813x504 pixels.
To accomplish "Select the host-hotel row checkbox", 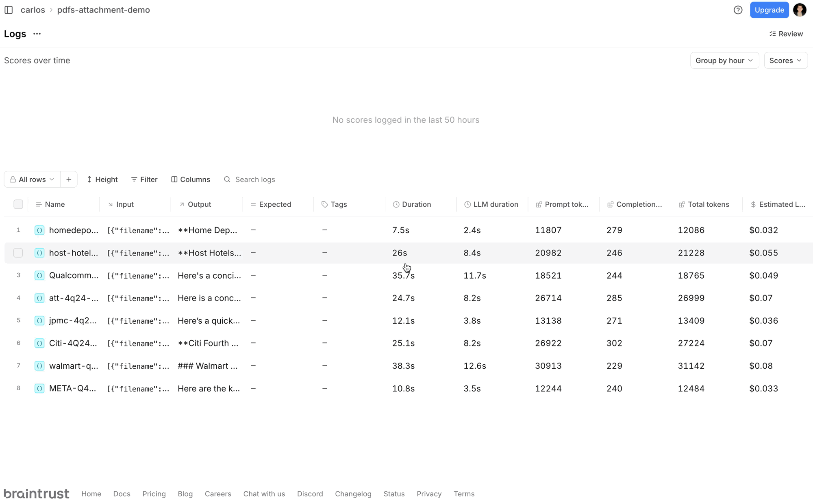I will tap(18, 253).
